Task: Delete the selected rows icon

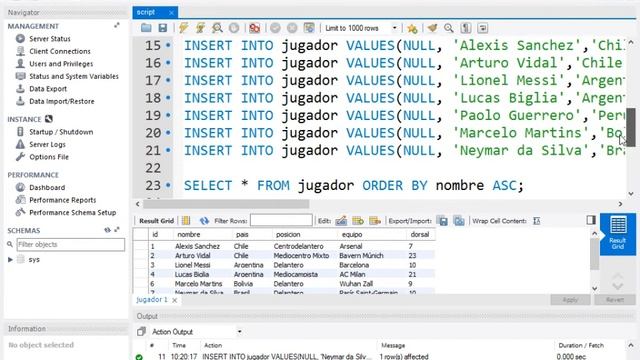Action: click(375, 221)
